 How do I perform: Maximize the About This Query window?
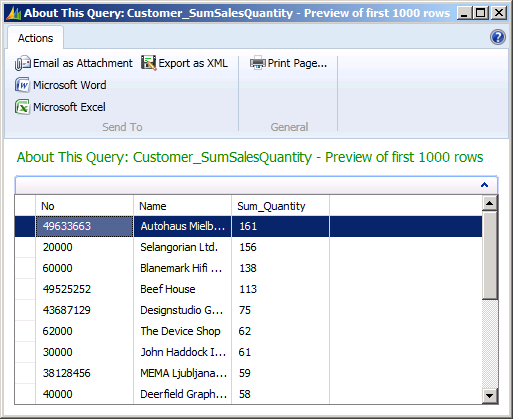(x=481, y=13)
